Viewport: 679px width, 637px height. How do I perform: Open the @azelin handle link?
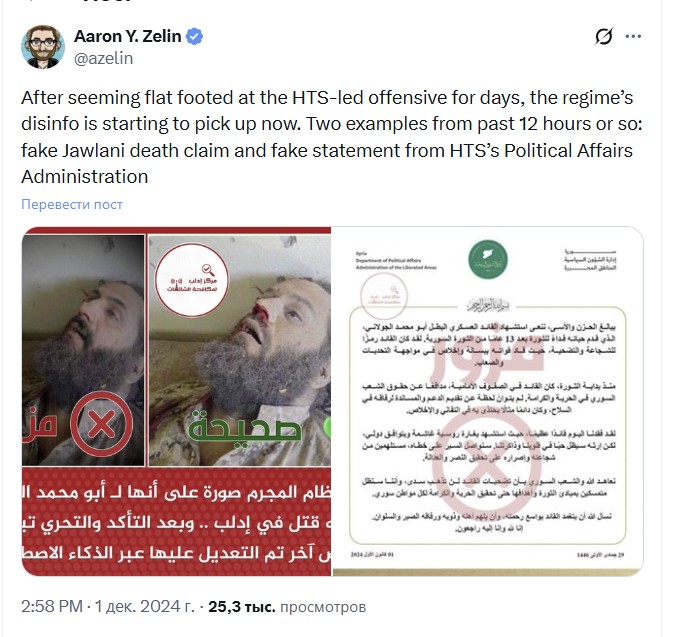(x=103, y=58)
